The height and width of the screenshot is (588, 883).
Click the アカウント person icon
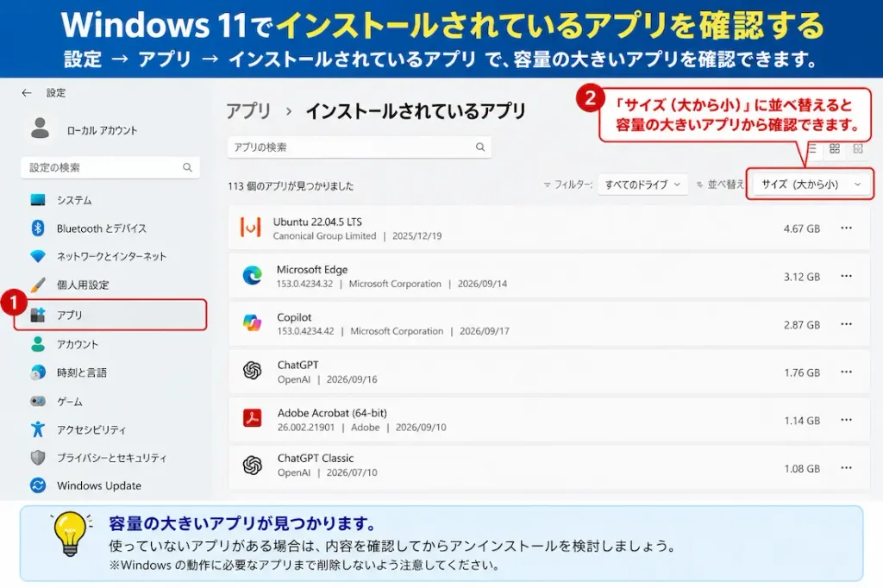(38, 344)
